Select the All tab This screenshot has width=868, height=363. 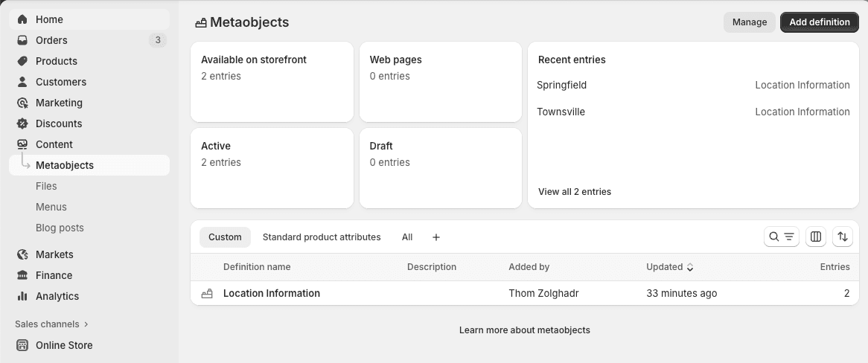coord(407,237)
